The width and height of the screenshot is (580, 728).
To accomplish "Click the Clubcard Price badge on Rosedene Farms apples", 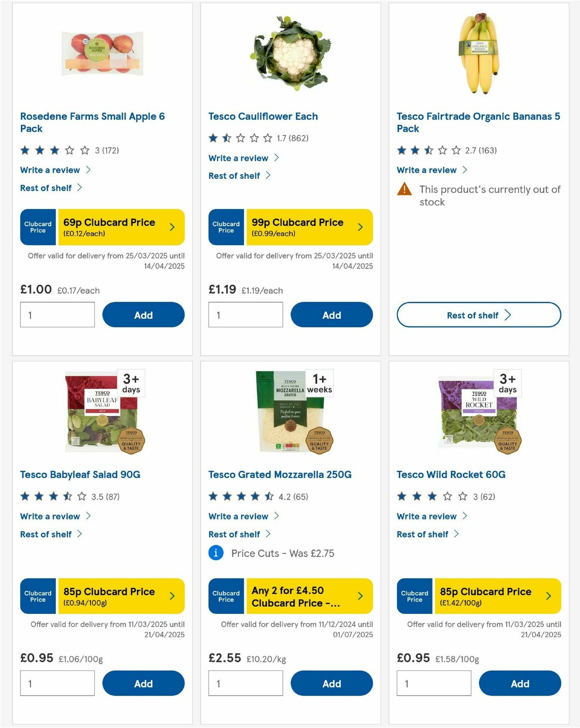I will [38, 227].
